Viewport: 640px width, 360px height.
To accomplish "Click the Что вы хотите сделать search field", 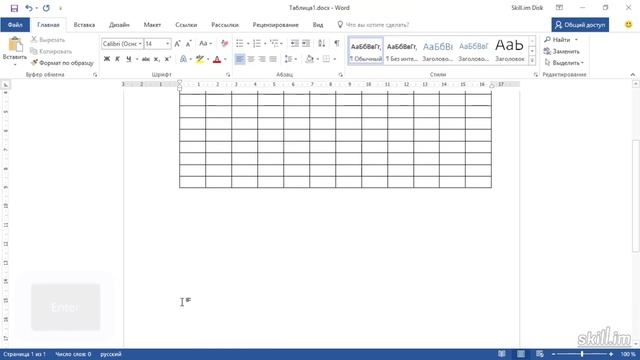I will click(377, 24).
